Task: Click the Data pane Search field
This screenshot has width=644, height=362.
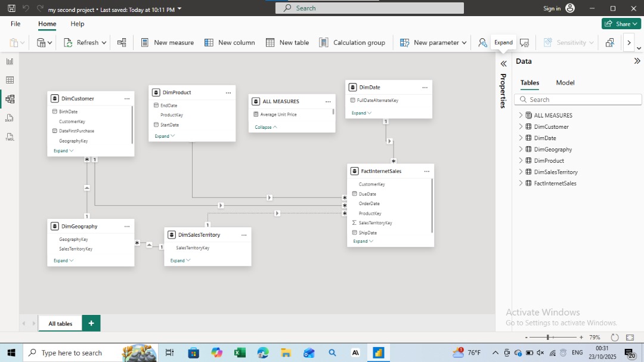Action: 578,100
